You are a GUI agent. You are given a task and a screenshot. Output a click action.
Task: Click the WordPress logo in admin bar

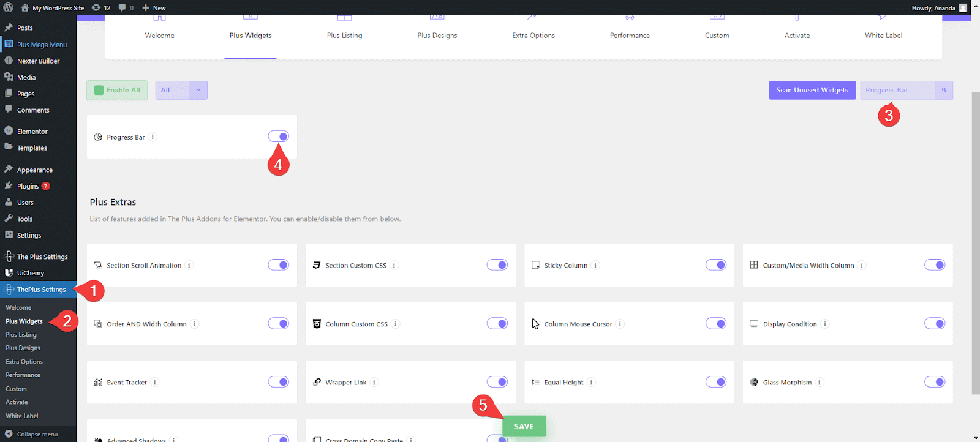(9, 8)
